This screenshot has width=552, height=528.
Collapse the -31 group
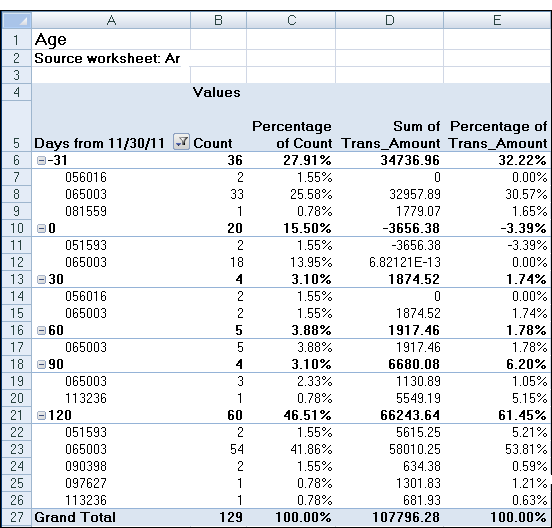tap(41, 161)
